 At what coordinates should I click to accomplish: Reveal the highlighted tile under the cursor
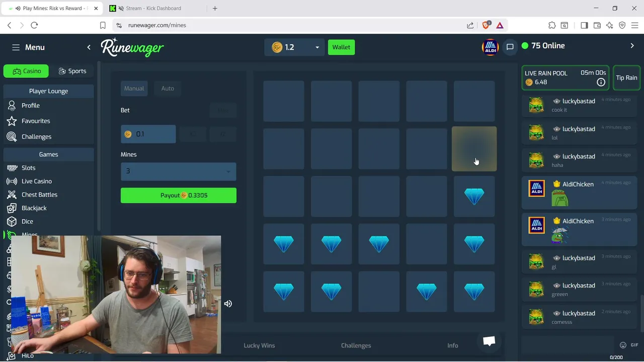pyautogui.click(x=474, y=149)
